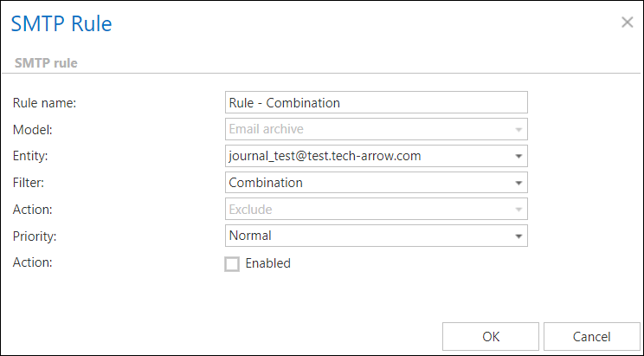Click the 'Model:' label
644x356 pixels.
[33, 129]
